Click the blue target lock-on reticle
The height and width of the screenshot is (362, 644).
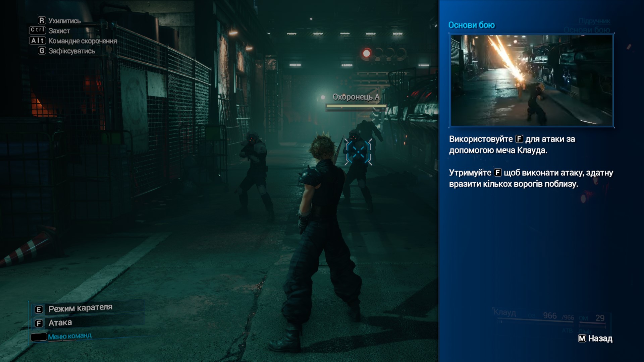[x=358, y=152]
